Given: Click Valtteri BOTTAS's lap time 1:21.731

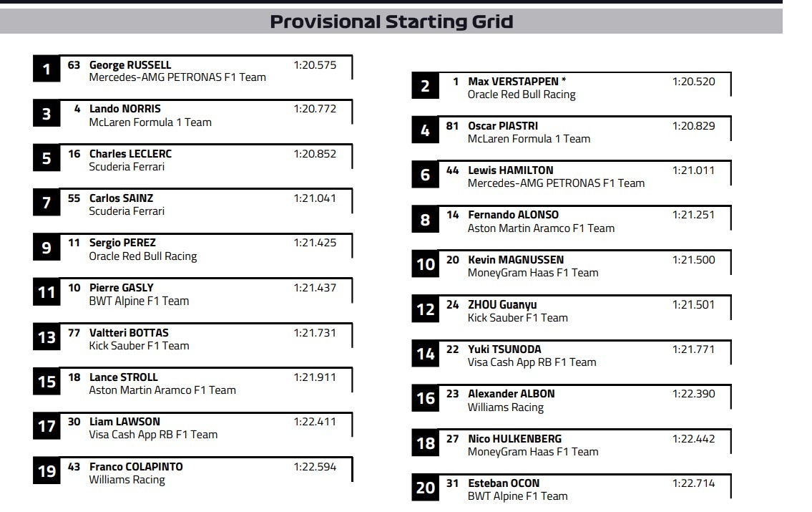Looking at the screenshot, I should pyautogui.click(x=314, y=332).
